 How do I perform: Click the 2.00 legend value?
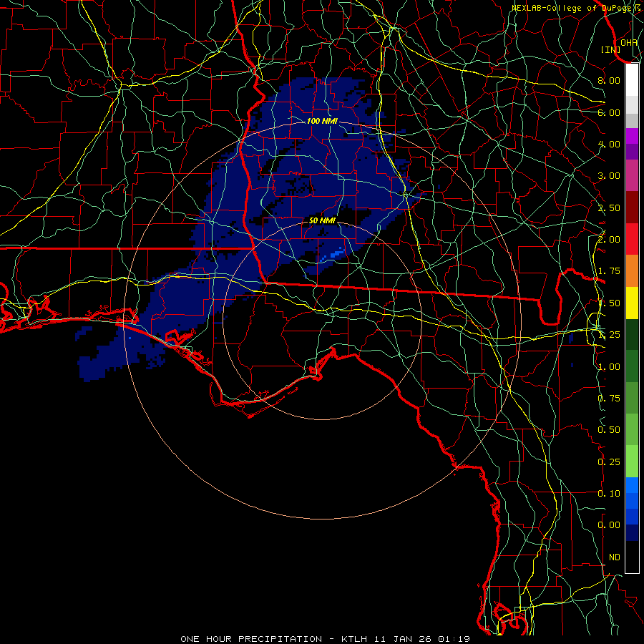pyautogui.click(x=609, y=240)
